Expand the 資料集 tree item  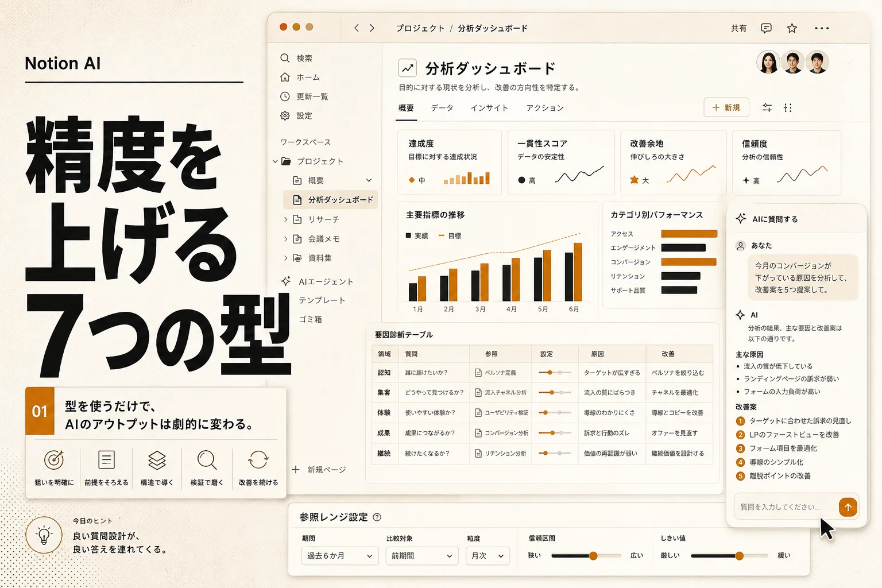(285, 258)
